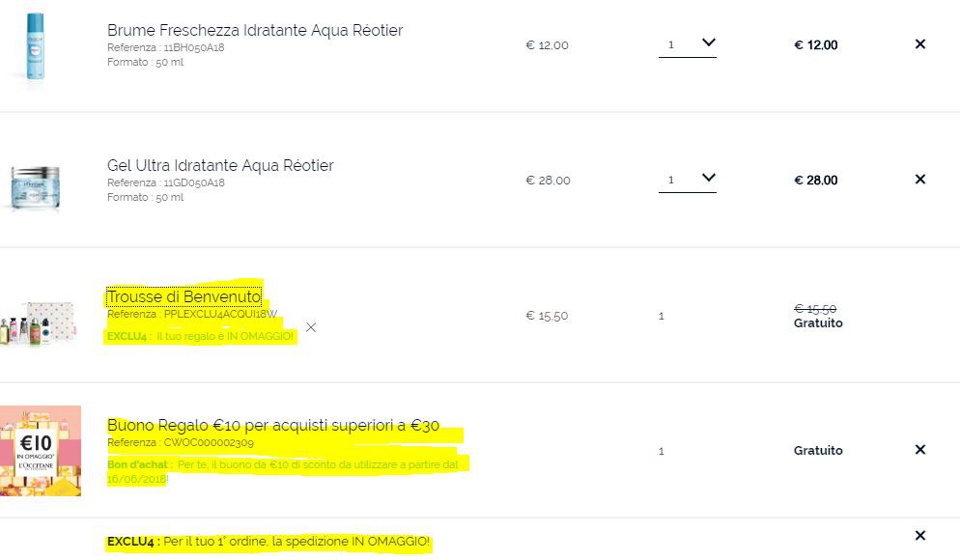The width and height of the screenshot is (960, 560).
Task: Click the Trousse di Benvenuto product title
Action: point(184,296)
